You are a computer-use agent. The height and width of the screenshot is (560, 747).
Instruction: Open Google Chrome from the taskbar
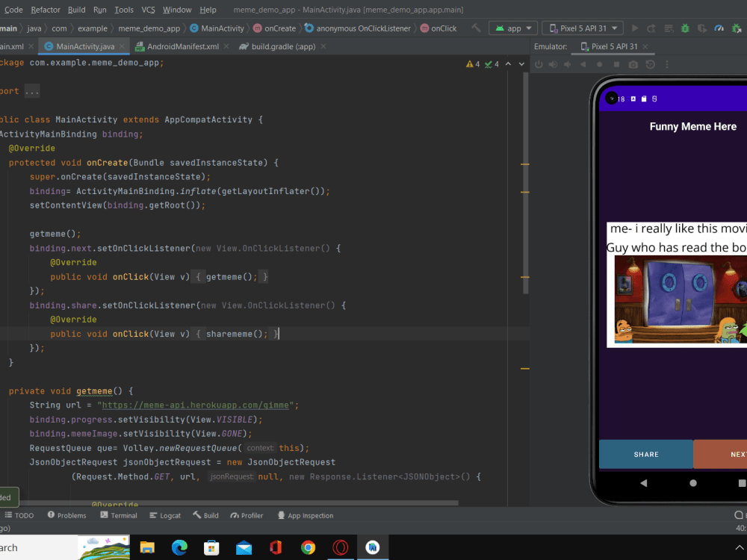click(308, 547)
